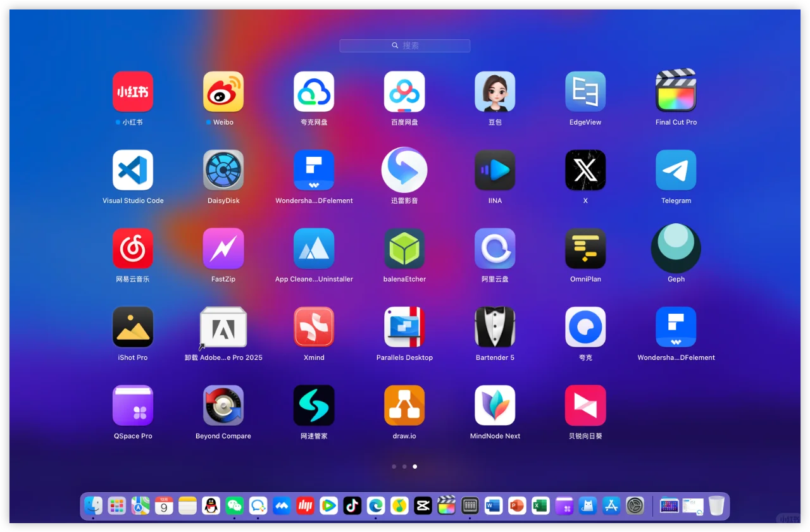
Task: Open PowerPoint from the Dock
Action: coord(517,505)
